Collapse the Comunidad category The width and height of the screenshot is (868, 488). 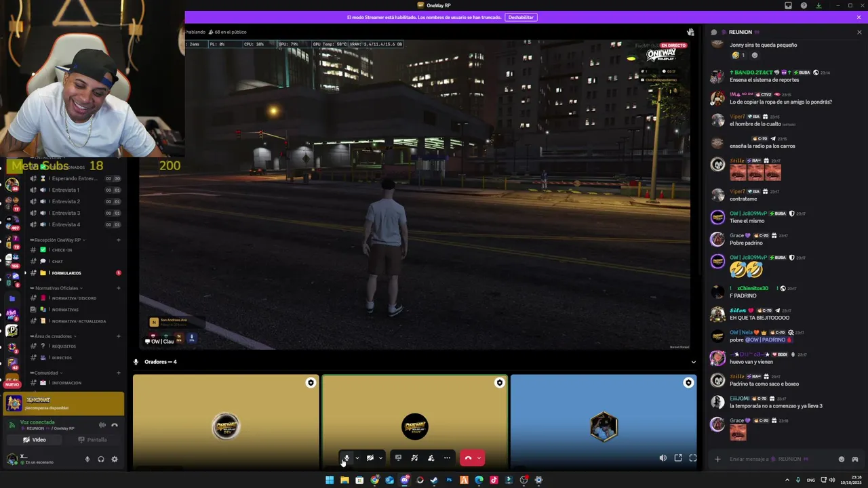[x=46, y=373]
